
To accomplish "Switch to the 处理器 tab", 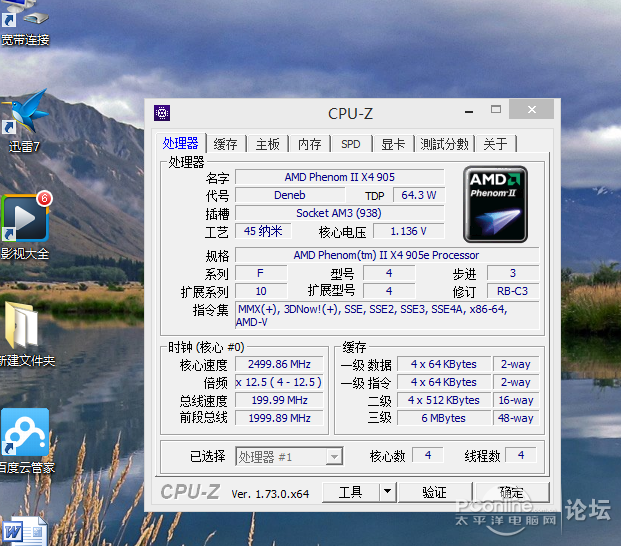I will pos(181,143).
